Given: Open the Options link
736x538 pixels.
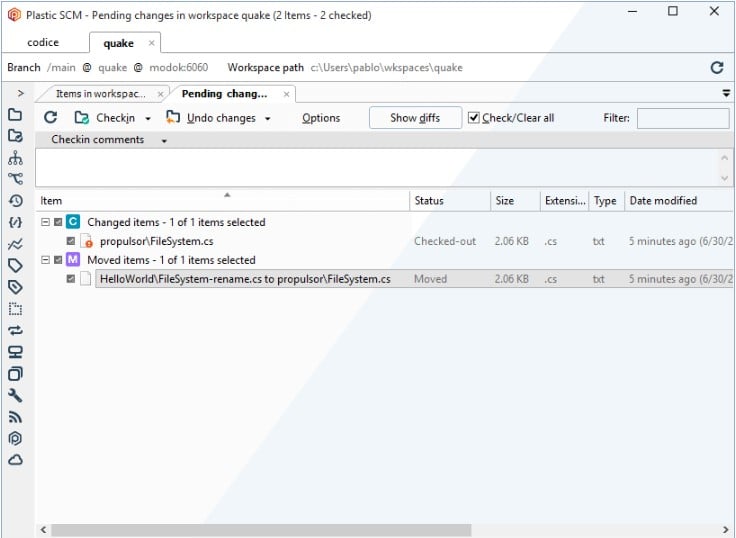Looking at the screenshot, I should pyautogui.click(x=321, y=118).
